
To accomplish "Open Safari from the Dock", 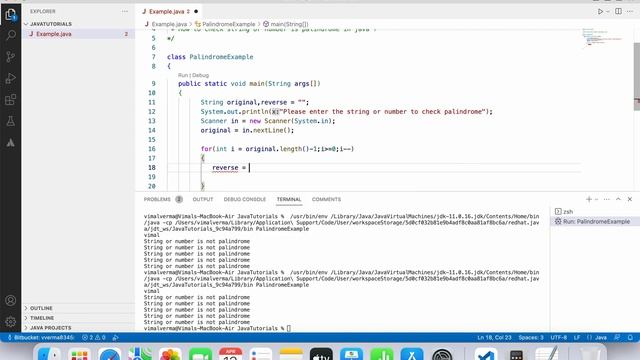I will [x=109, y=354].
